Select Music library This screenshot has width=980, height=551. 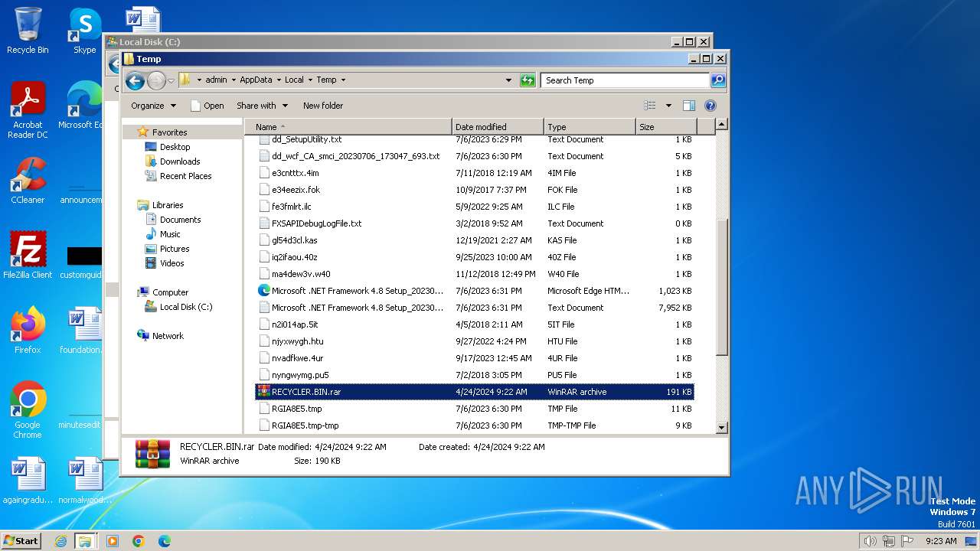[x=170, y=234]
